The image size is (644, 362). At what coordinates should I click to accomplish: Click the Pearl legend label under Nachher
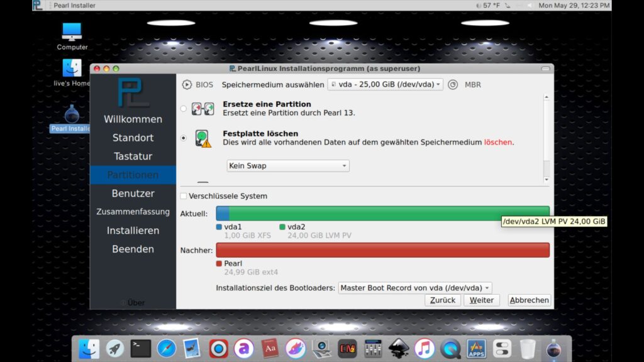tap(233, 263)
